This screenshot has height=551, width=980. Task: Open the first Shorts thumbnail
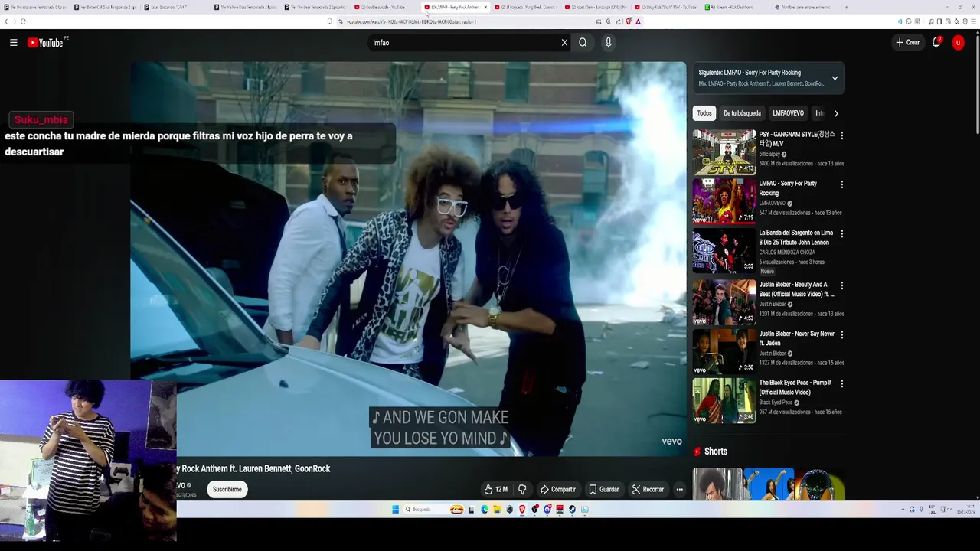pos(717,484)
